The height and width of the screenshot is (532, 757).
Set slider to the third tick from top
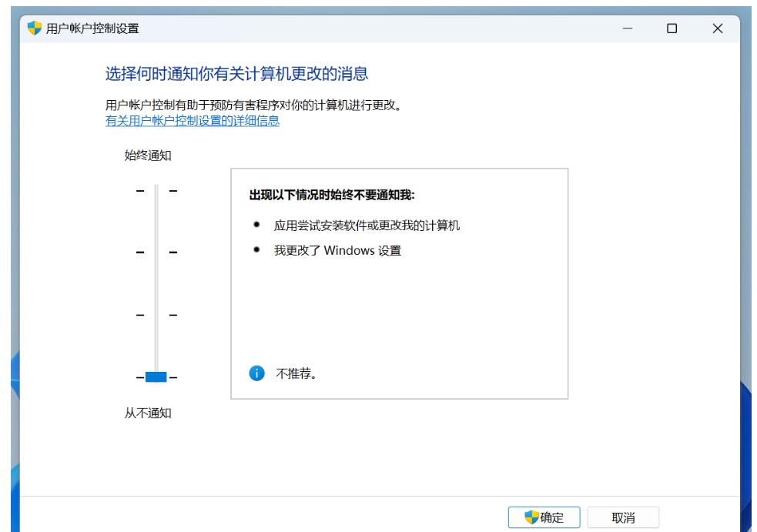point(156,314)
